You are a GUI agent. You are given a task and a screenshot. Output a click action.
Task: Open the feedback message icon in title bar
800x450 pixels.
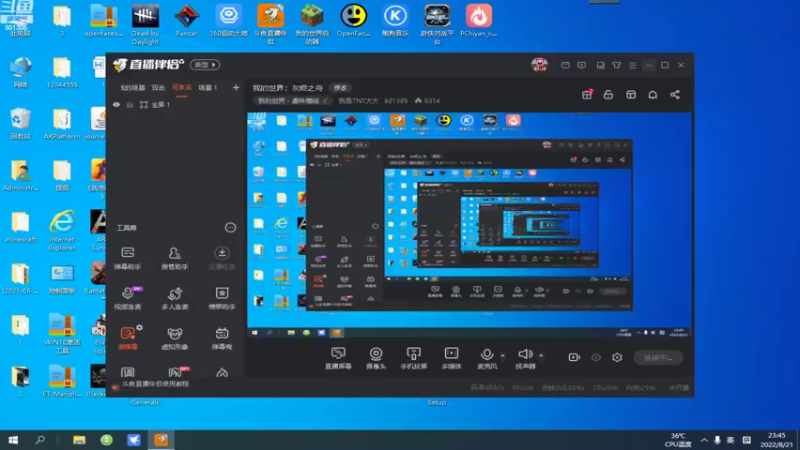[582, 65]
